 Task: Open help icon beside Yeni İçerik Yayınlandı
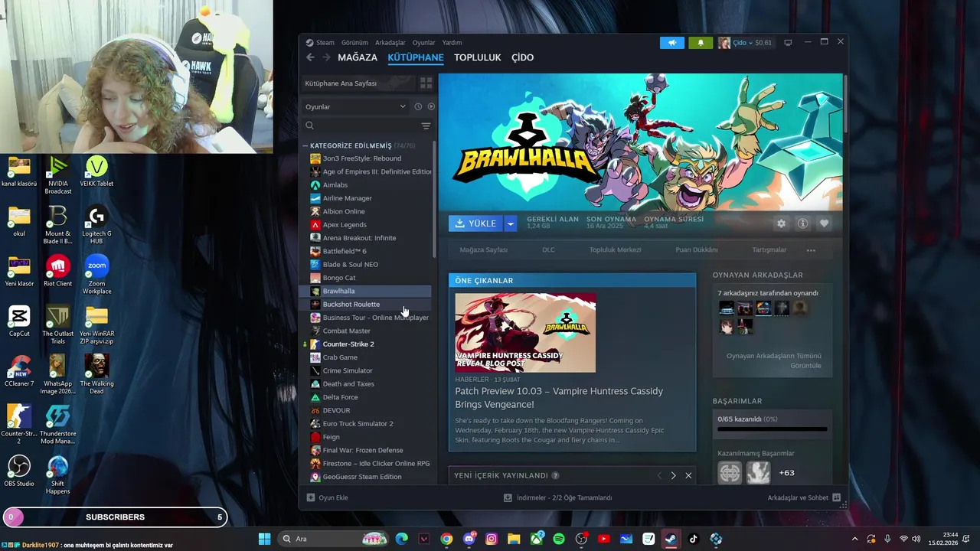[555, 475]
